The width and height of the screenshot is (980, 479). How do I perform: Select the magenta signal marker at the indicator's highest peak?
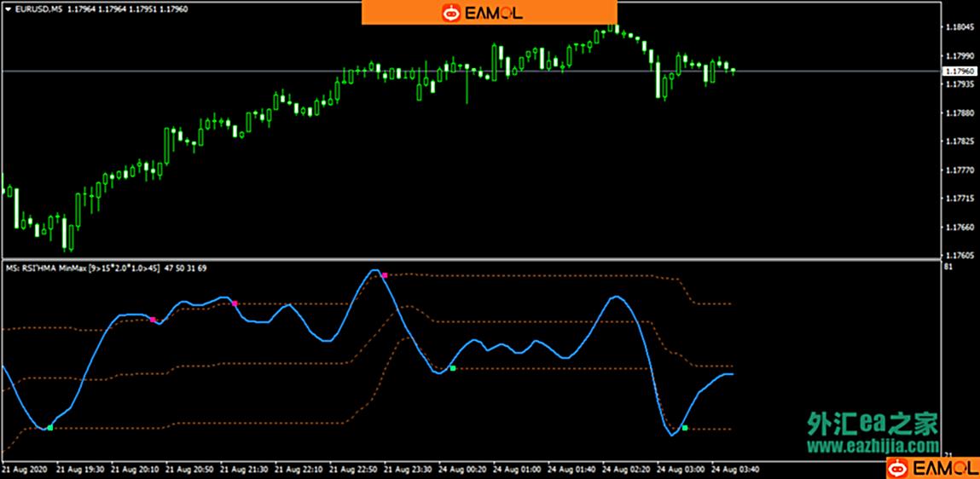[385, 275]
